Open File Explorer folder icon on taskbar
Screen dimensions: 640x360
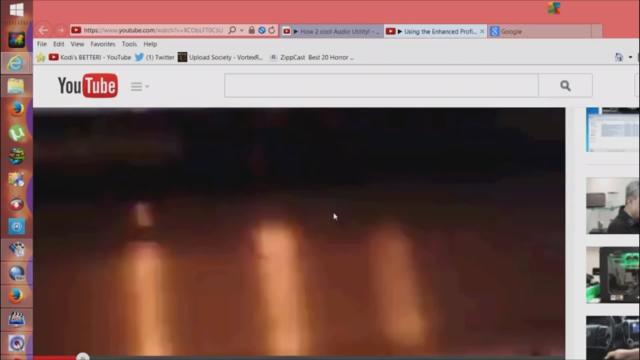pos(16,86)
